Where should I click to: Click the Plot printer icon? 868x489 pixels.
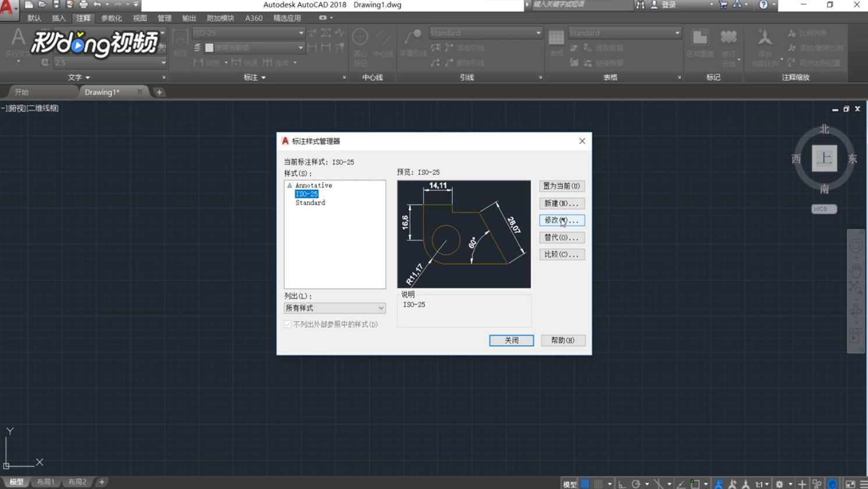83,5
